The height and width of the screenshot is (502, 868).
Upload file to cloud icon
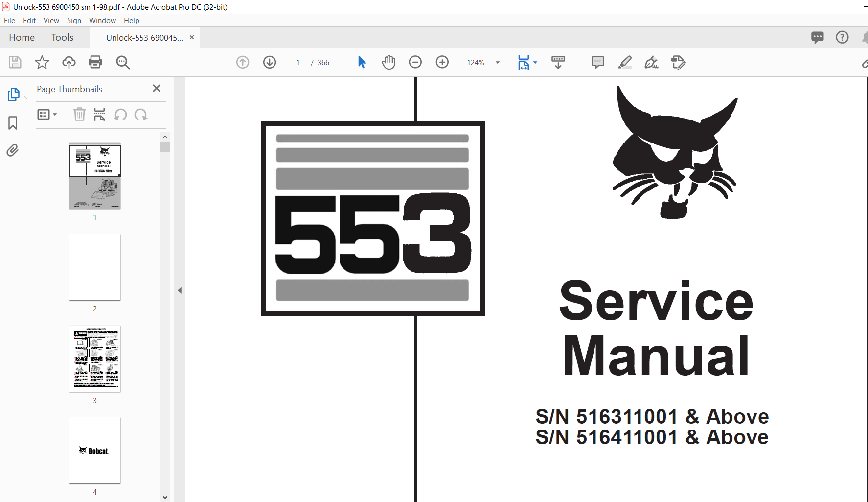click(69, 62)
